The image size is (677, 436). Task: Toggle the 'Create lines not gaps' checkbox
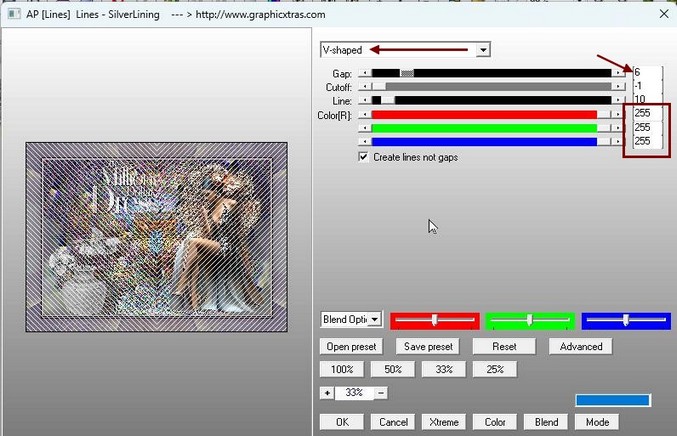tap(364, 157)
